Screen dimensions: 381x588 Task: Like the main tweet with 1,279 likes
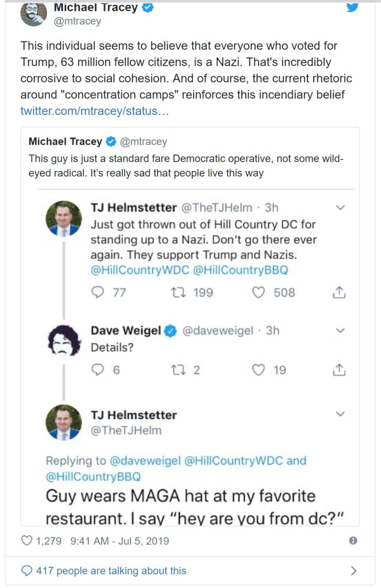point(26,541)
